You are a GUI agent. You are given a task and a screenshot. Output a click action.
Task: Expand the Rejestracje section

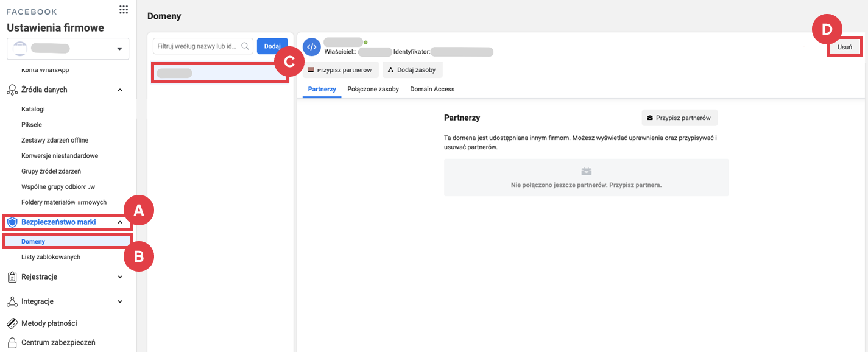120,277
